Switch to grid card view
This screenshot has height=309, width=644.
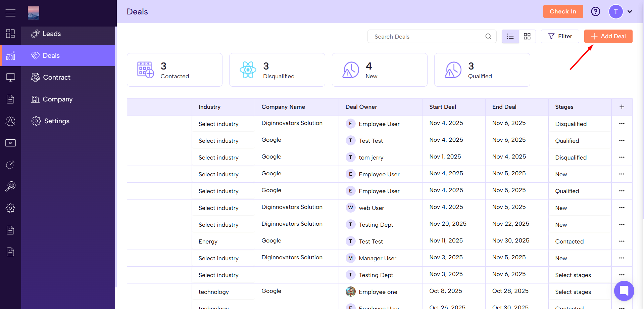[x=527, y=36]
